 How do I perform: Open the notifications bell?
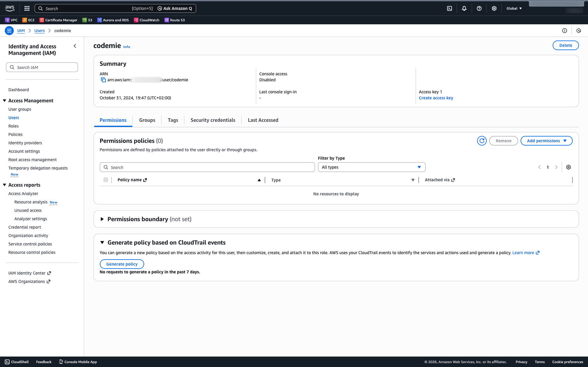pos(464,8)
